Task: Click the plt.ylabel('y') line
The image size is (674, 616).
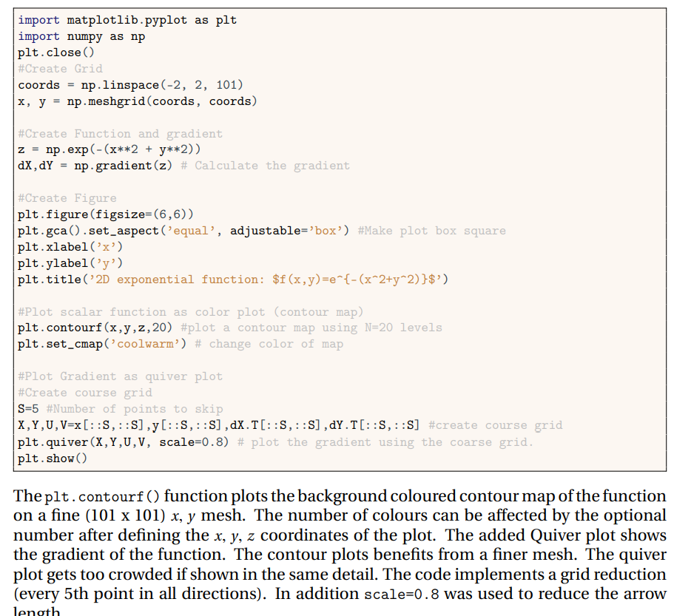Action: (x=70, y=263)
